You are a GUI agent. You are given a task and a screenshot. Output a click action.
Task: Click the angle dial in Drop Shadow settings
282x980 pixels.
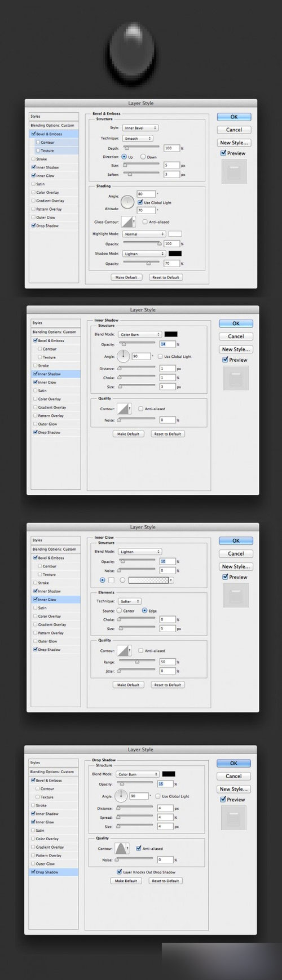tap(121, 796)
